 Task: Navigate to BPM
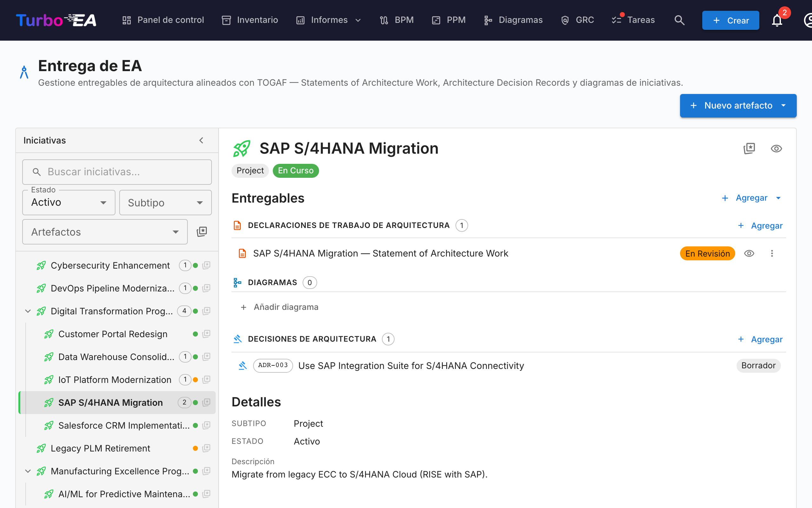point(396,20)
